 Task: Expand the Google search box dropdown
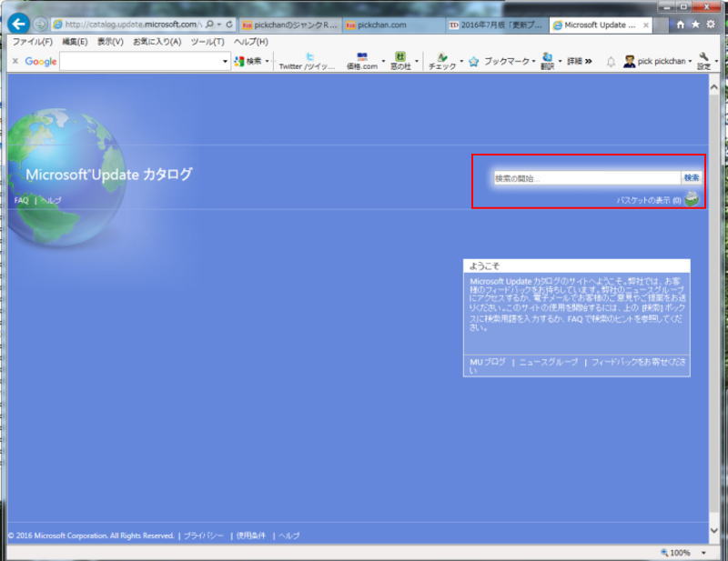(225, 61)
